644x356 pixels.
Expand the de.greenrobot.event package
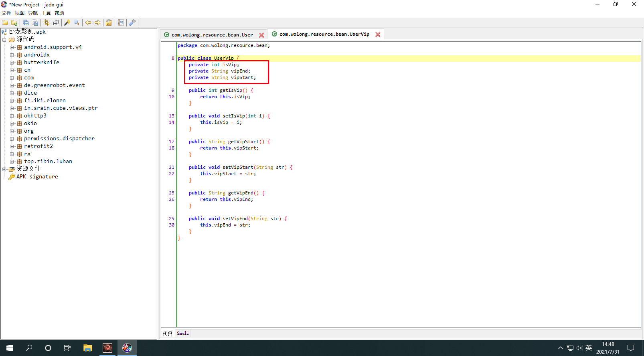(x=12, y=85)
